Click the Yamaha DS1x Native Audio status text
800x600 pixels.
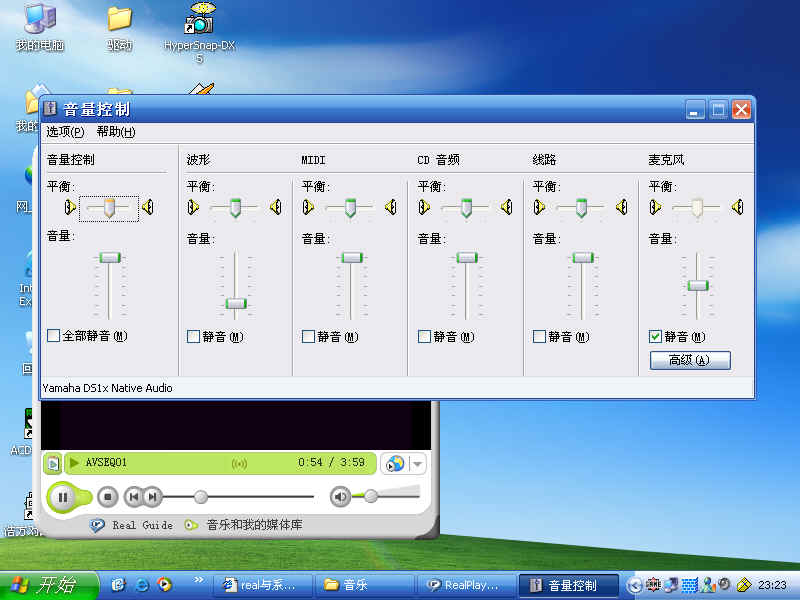pos(107,388)
